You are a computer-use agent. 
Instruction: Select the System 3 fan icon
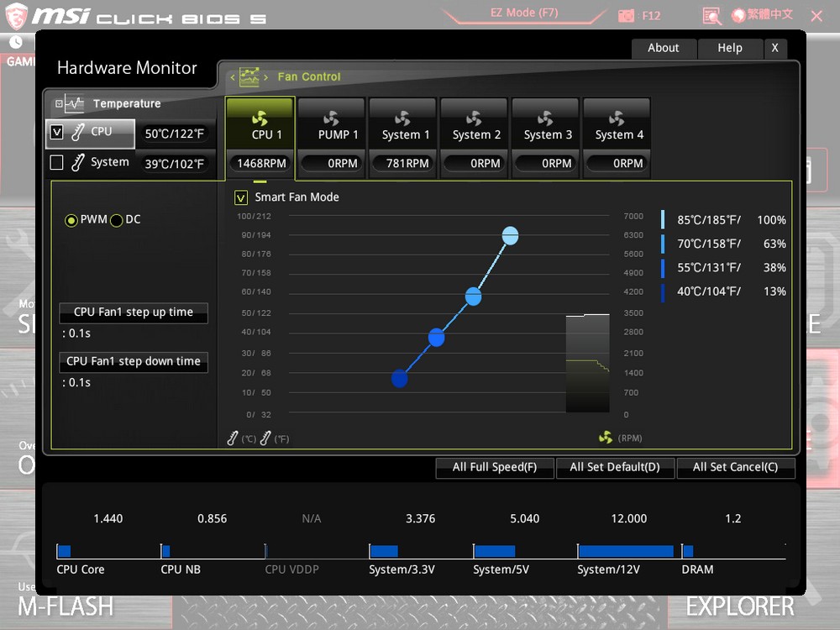click(x=545, y=118)
